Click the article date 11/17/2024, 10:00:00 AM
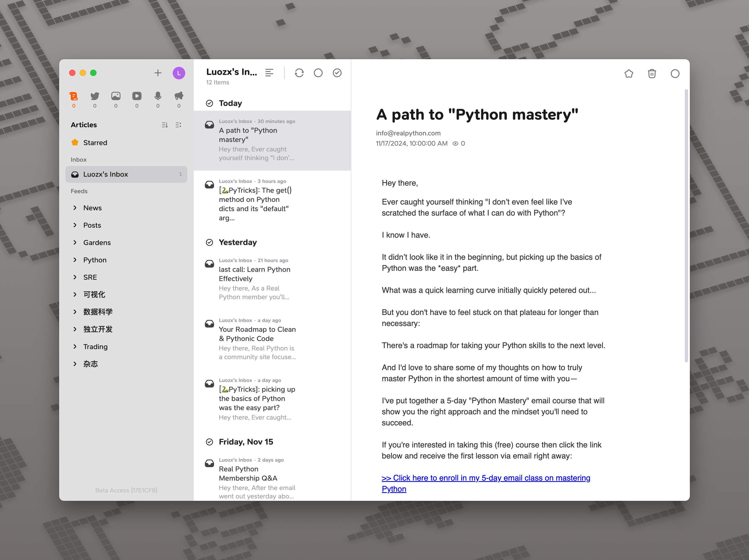This screenshot has width=749, height=560. 412,144
